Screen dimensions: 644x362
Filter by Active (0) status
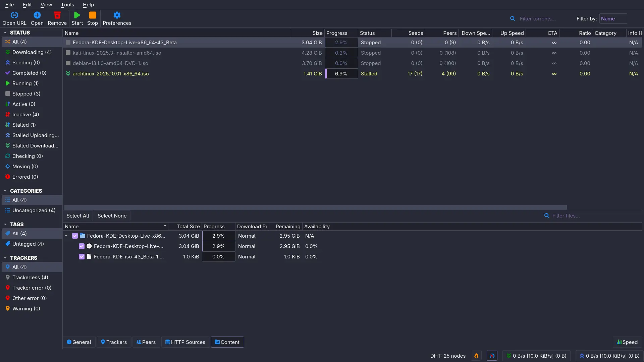click(32, 104)
